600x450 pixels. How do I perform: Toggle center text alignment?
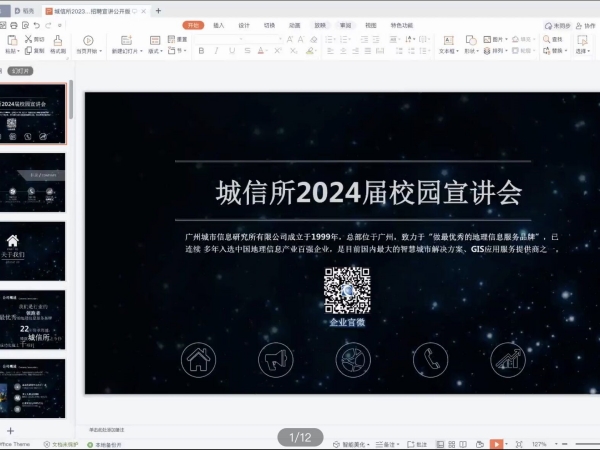tap(343, 51)
